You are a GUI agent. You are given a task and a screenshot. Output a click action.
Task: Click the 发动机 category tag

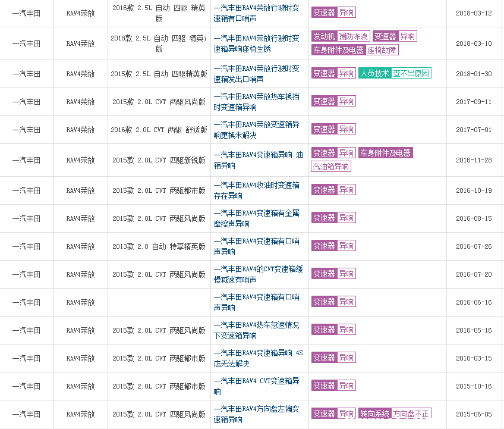click(324, 36)
